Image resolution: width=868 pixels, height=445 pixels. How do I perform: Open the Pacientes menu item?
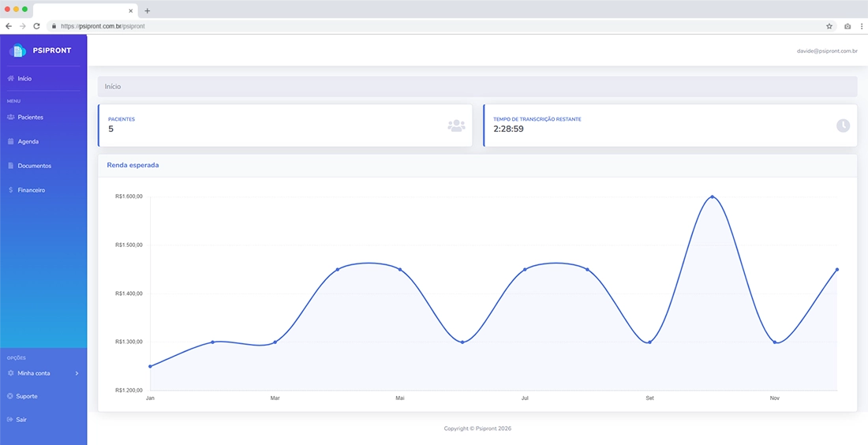30,118
